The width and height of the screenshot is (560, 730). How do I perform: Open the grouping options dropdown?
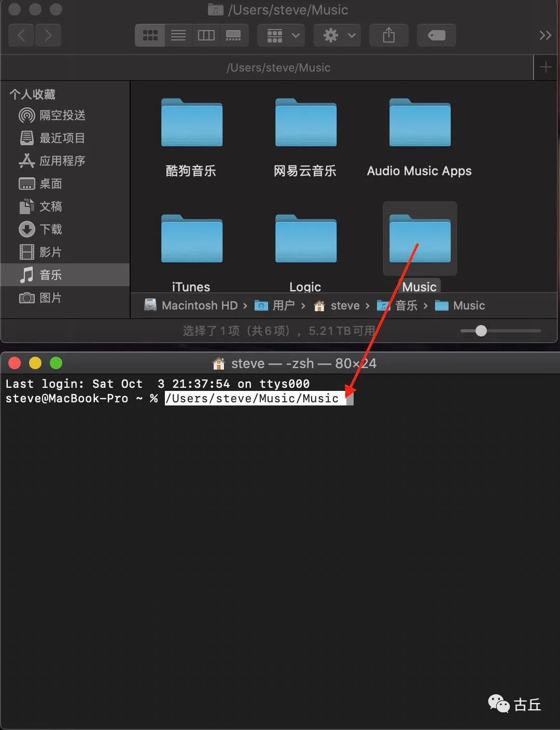pyautogui.click(x=281, y=35)
